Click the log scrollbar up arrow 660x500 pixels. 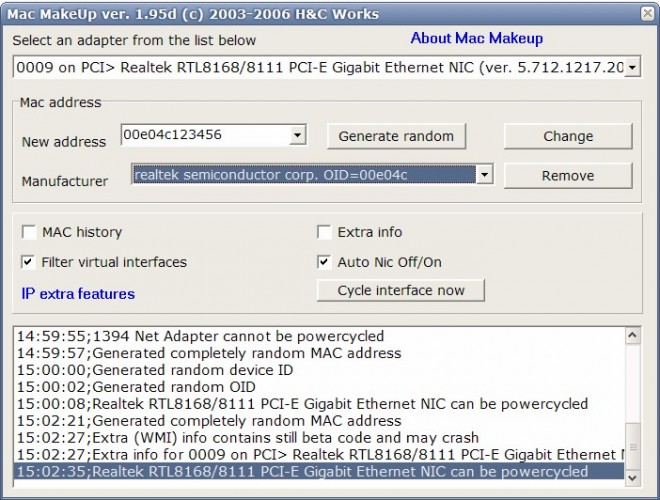(632, 335)
